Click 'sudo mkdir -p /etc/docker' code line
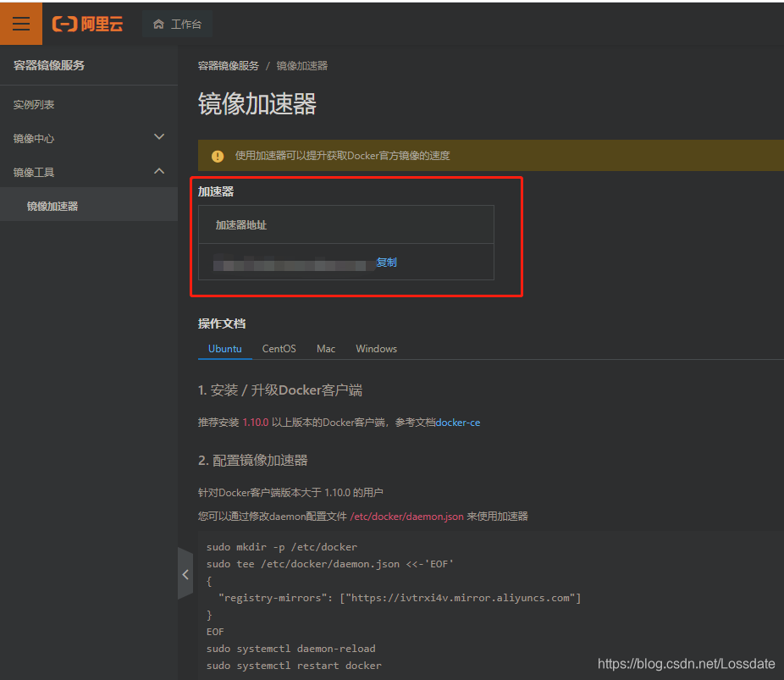Viewport: 784px width, 680px height. pos(282,547)
